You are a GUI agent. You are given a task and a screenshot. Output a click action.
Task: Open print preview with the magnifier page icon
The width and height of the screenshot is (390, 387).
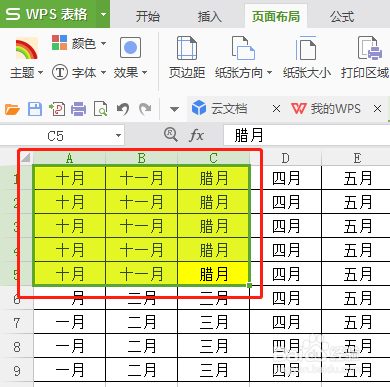(x=101, y=109)
